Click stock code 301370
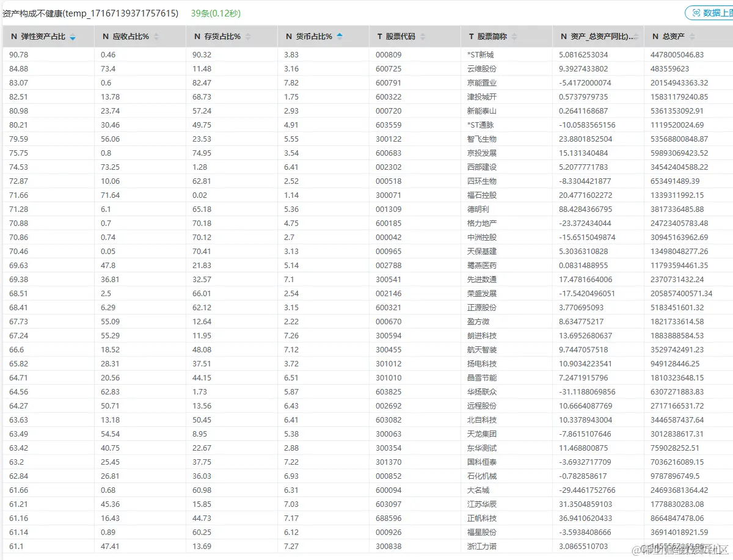 tap(388, 462)
